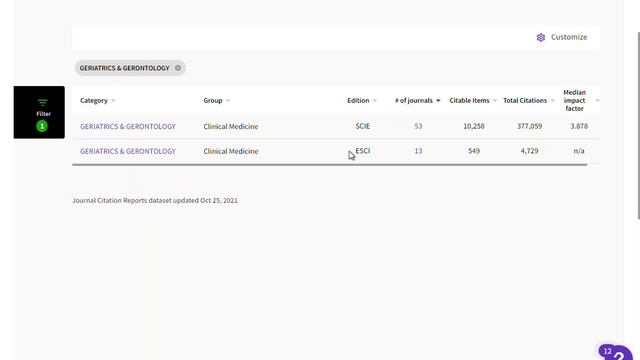Open GERIATRICS & GERONTOLOGY link in SCIE row
This screenshot has height=360, width=640.
pyautogui.click(x=128, y=127)
